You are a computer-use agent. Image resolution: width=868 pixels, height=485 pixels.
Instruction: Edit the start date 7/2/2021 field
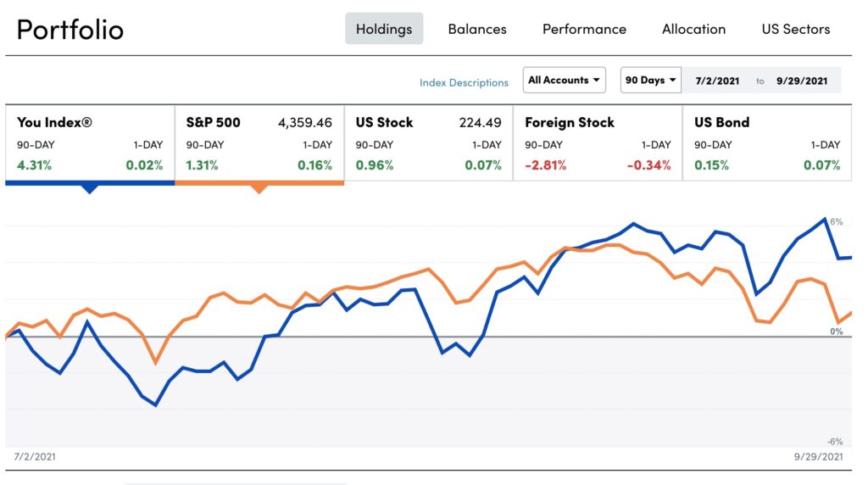[x=717, y=81]
